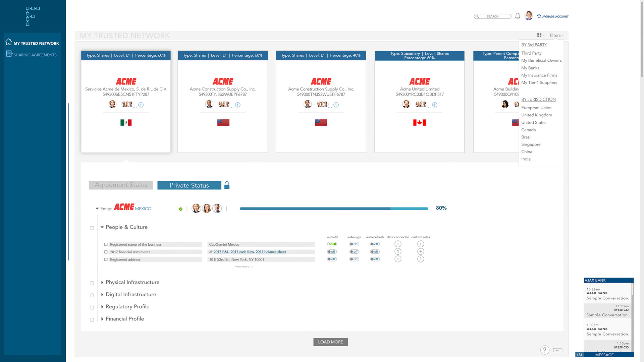Screen dimensions: 644x362
Task: Open the user profile avatar
Action: tap(529, 16)
